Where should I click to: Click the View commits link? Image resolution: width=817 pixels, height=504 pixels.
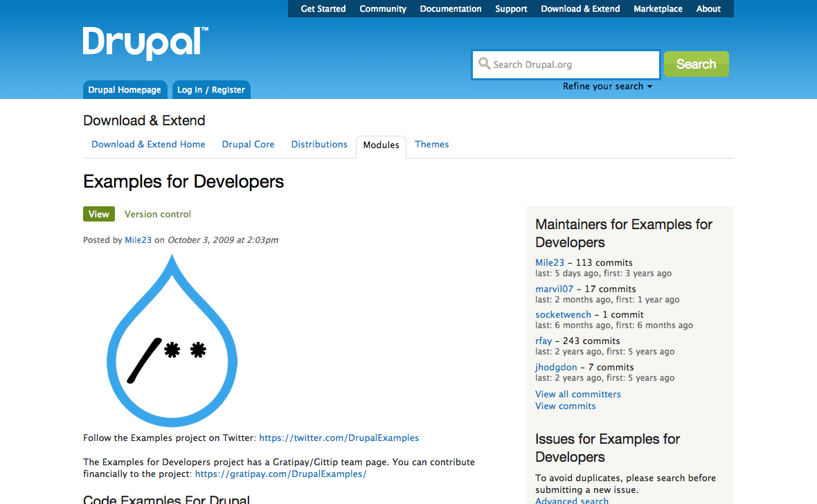coord(566,406)
